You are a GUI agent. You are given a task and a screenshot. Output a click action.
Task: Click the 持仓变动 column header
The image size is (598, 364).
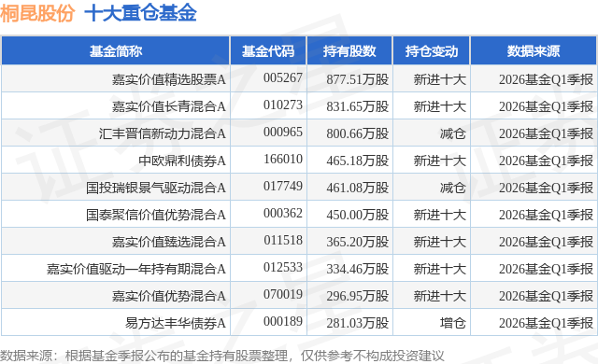point(432,50)
